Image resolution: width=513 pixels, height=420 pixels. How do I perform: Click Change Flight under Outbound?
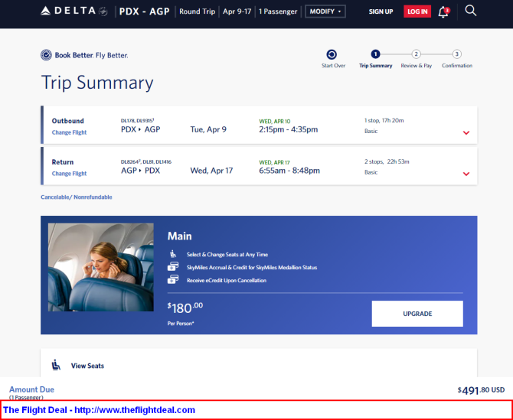click(x=69, y=132)
